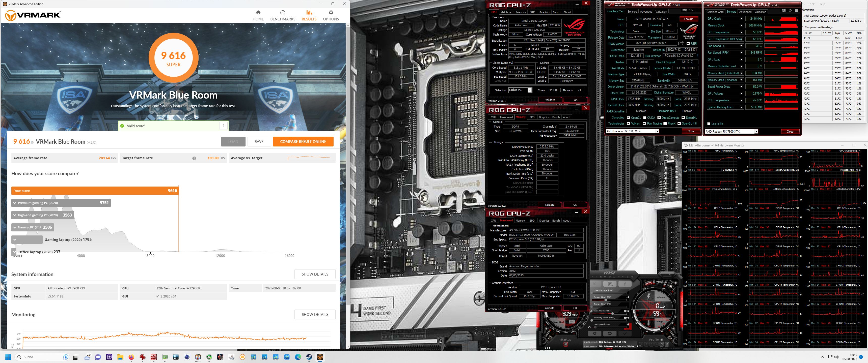Open Validation tab in GPU-Z Graphics Card window
The height and width of the screenshot is (363, 868).
tap(661, 11)
